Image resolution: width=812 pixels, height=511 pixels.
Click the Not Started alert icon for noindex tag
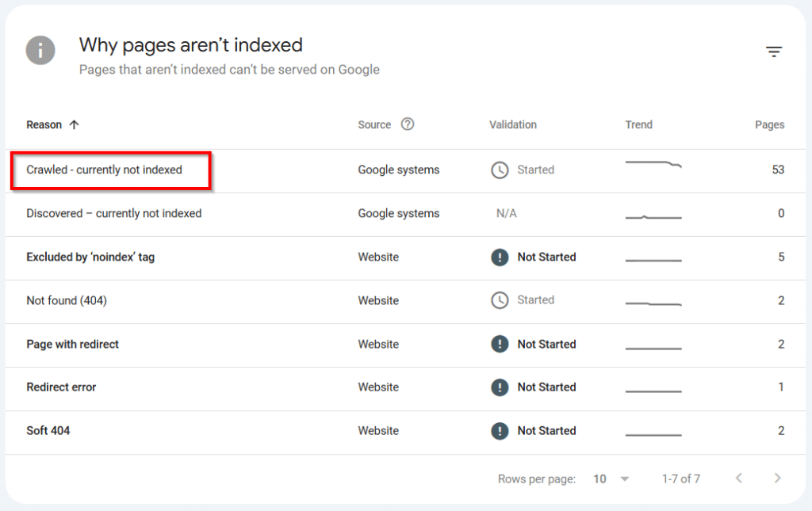[500, 257]
